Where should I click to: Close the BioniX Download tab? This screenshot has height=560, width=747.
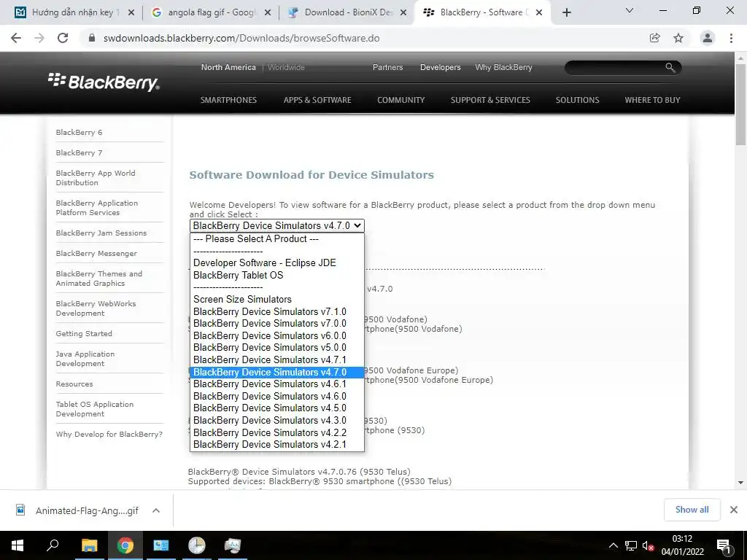pyautogui.click(x=403, y=13)
